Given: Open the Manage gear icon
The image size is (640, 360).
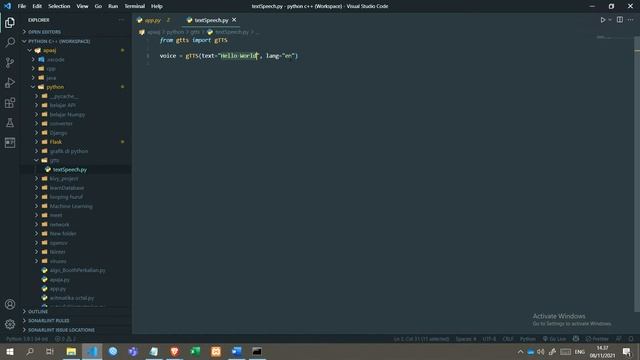Looking at the screenshot, I should pyautogui.click(x=10, y=324).
